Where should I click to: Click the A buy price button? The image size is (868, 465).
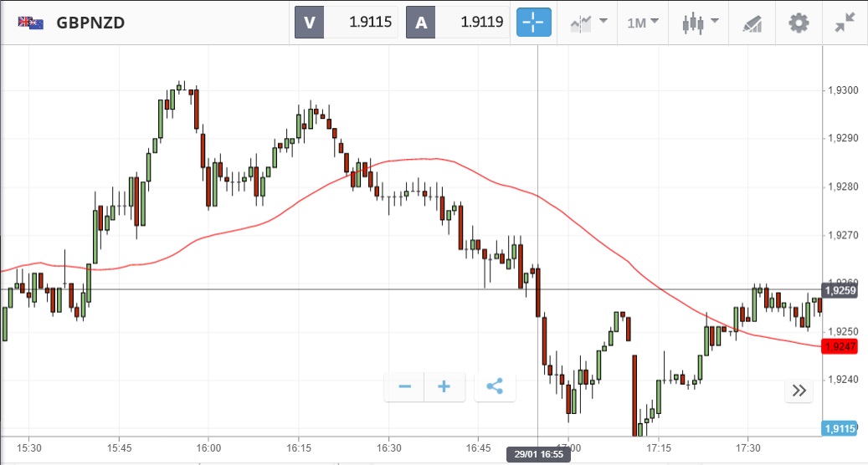point(421,23)
